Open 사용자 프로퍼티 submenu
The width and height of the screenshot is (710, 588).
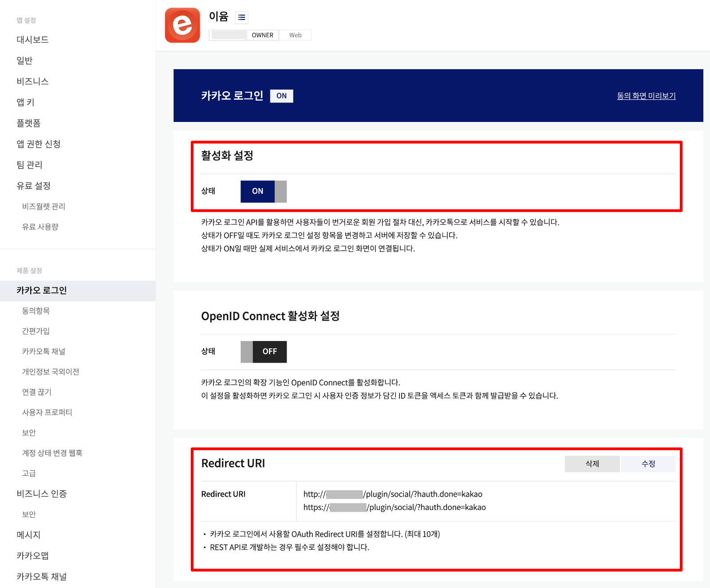point(47,412)
